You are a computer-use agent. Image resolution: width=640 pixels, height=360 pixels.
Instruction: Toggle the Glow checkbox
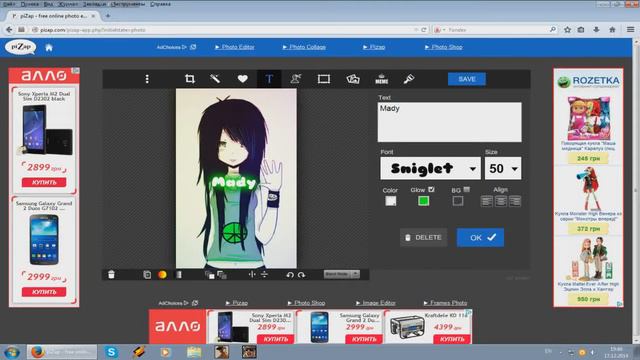pyautogui.click(x=431, y=190)
